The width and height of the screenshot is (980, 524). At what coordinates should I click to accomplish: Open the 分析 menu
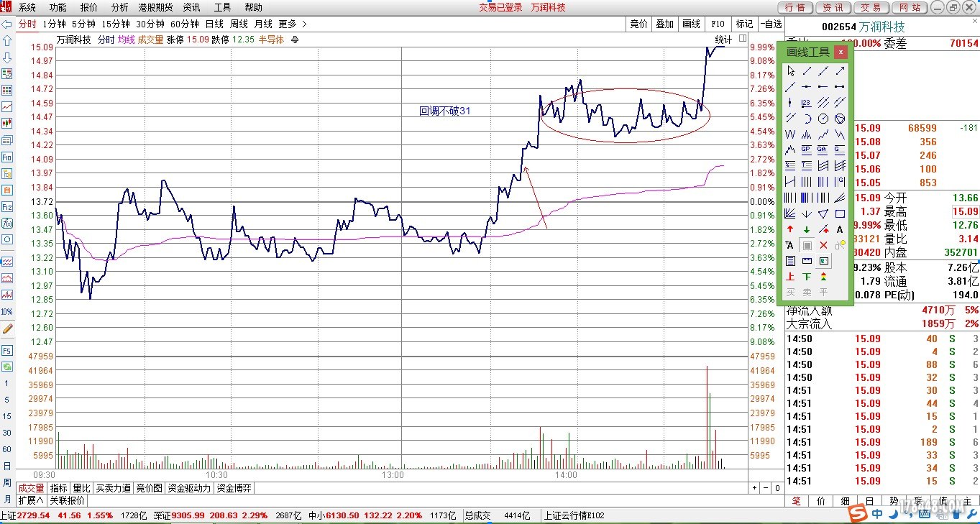(119, 7)
